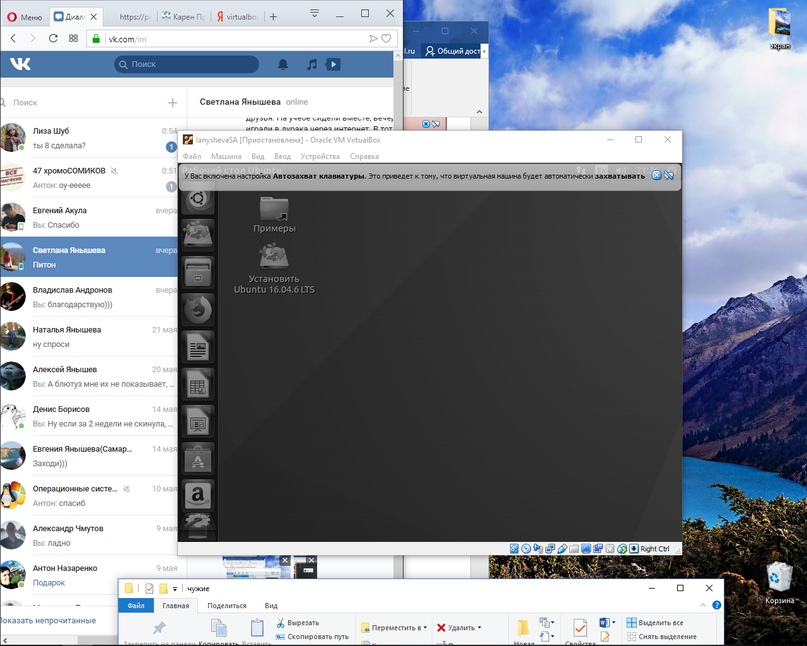807x646 pixels.
Task: Open Firefox from the Ubuntu launcher
Action: coord(198,308)
